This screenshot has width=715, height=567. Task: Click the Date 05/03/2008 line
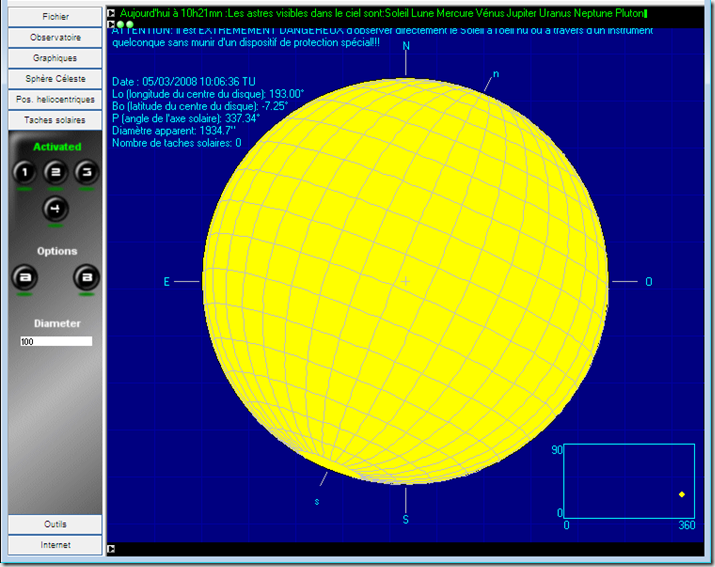click(x=184, y=82)
